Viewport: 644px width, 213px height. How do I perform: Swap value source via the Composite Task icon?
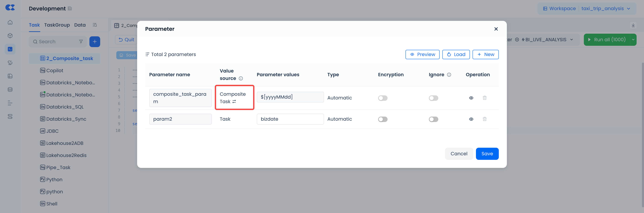[x=234, y=102]
